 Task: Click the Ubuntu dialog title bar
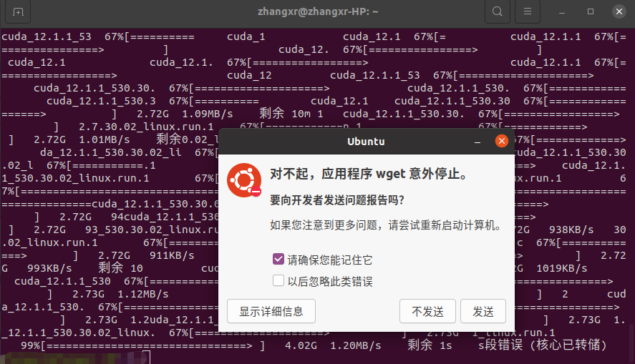tap(366, 142)
